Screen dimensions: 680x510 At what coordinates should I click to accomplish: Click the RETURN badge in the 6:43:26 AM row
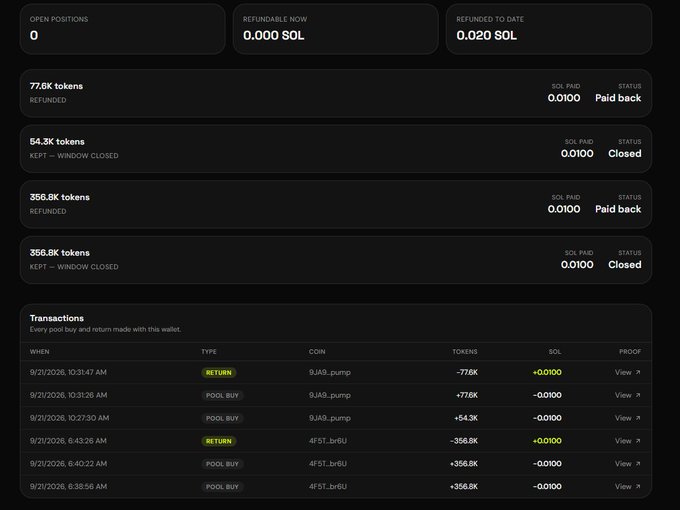219,441
